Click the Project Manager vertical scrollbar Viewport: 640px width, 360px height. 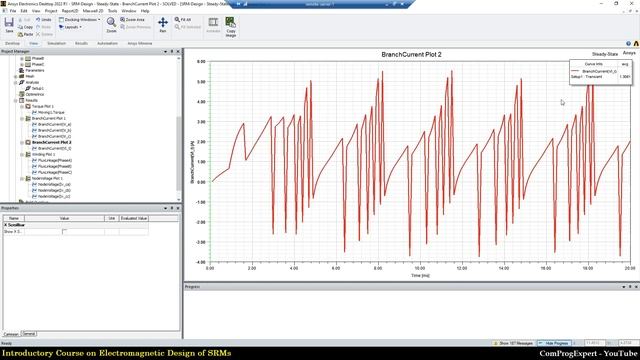[x=178, y=153]
